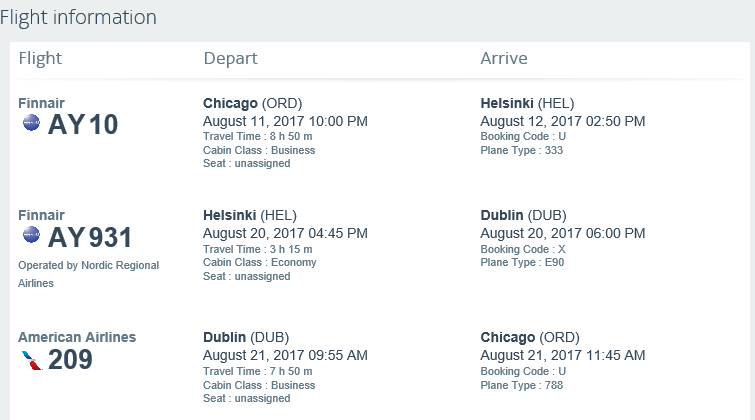Click Plane Type 788 text
The image size is (755, 420).
(x=521, y=385)
